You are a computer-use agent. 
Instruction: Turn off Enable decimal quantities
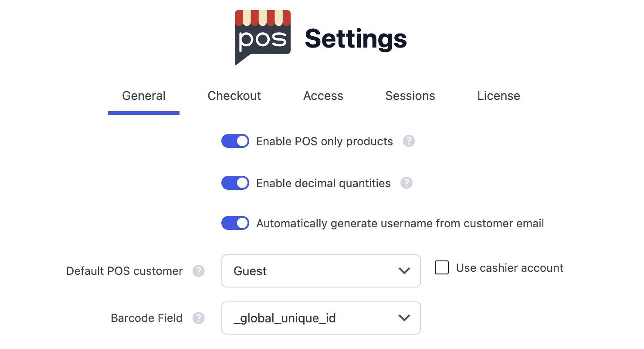(x=235, y=183)
